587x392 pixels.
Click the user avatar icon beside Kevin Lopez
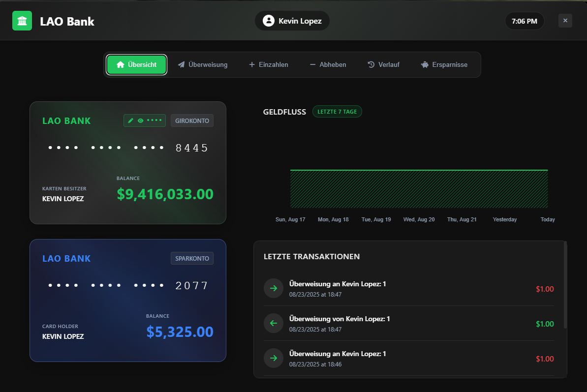click(268, 21)
